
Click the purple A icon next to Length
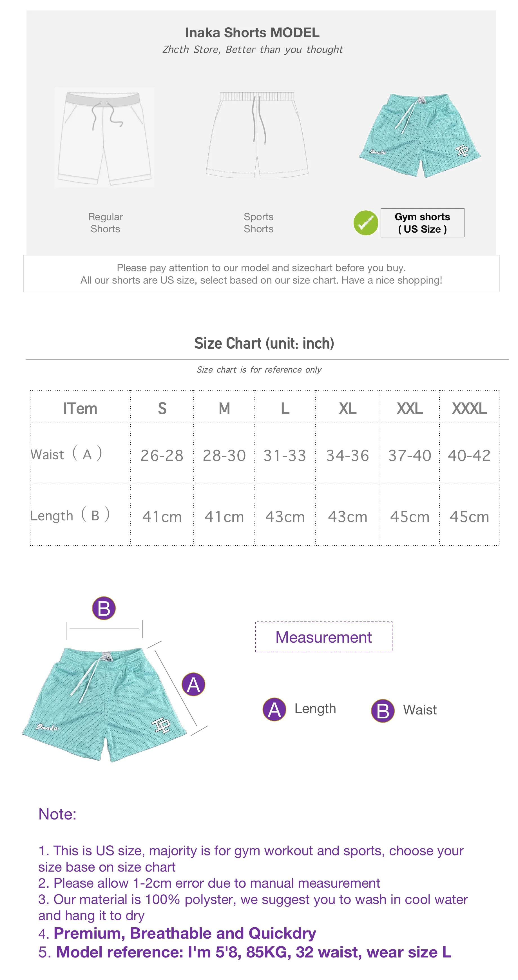pos(274,709)
